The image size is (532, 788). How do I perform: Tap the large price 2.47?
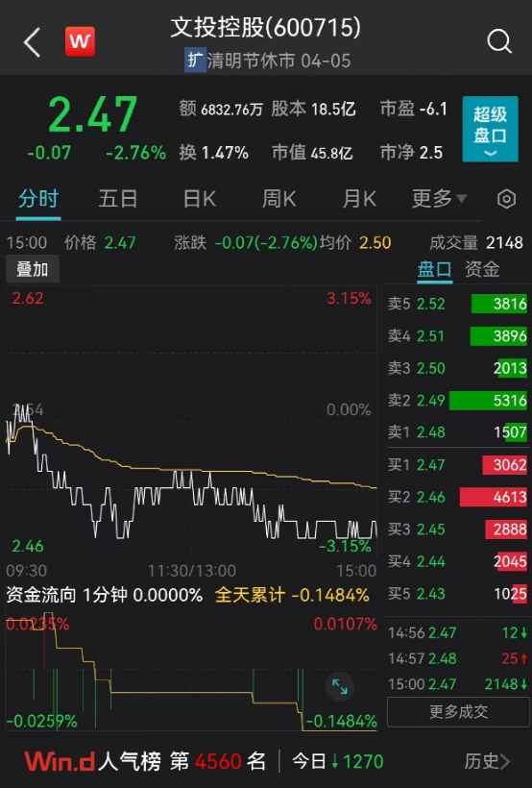(92, 114)
